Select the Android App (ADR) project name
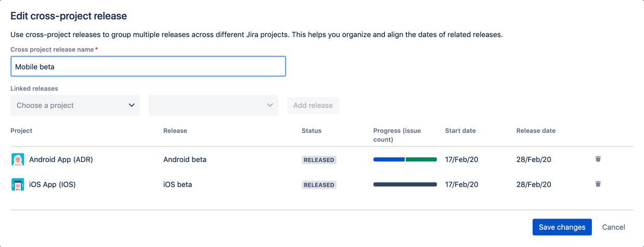644x247 pixels. coord(61,159)
